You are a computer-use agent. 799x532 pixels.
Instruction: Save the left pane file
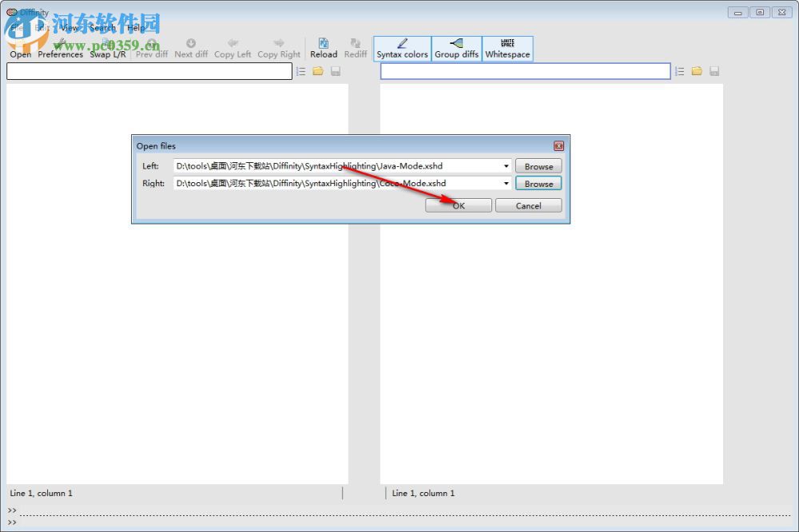[336, 71]
